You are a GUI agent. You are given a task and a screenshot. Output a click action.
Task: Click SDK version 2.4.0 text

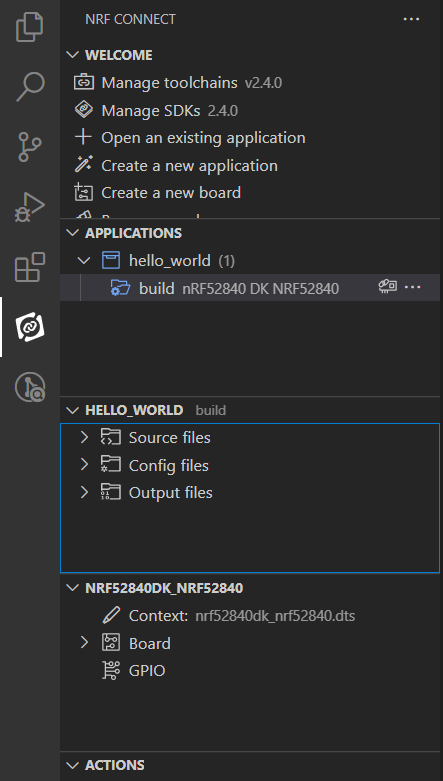[222, 110]
